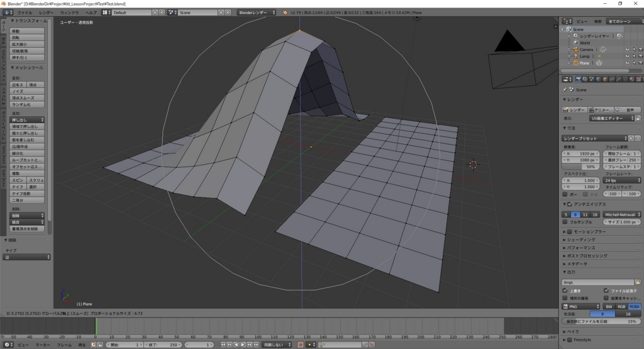Click the add render preset plus icon

(x=631, y=138)
